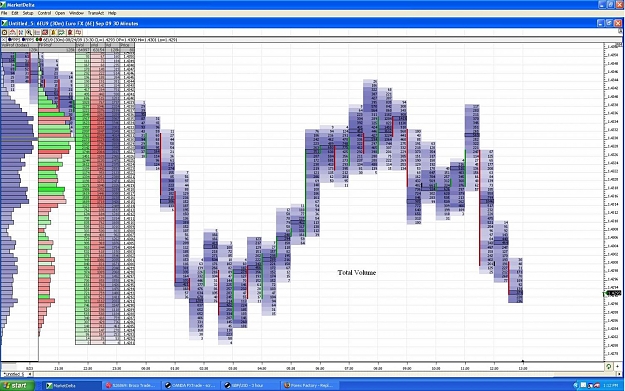Open the Help menu

(x=112, y=13)
